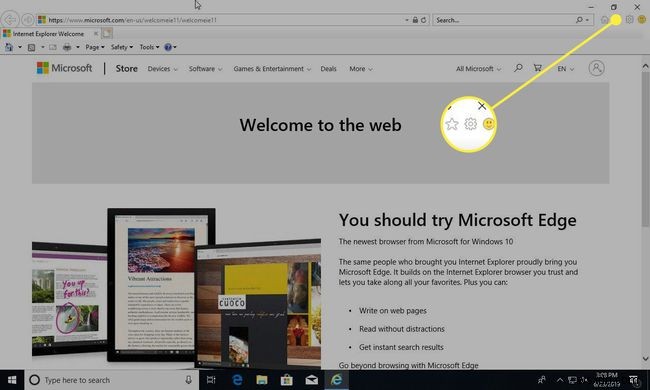Screen dimensions: 650x390
Task: Click the Cortana microphone icon
Action: 188,380
